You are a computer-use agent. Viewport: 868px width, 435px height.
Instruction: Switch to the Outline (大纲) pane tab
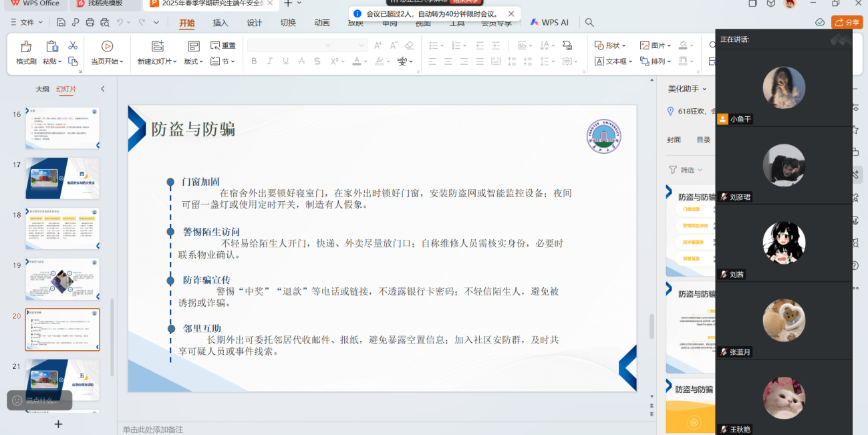point(42,89)
